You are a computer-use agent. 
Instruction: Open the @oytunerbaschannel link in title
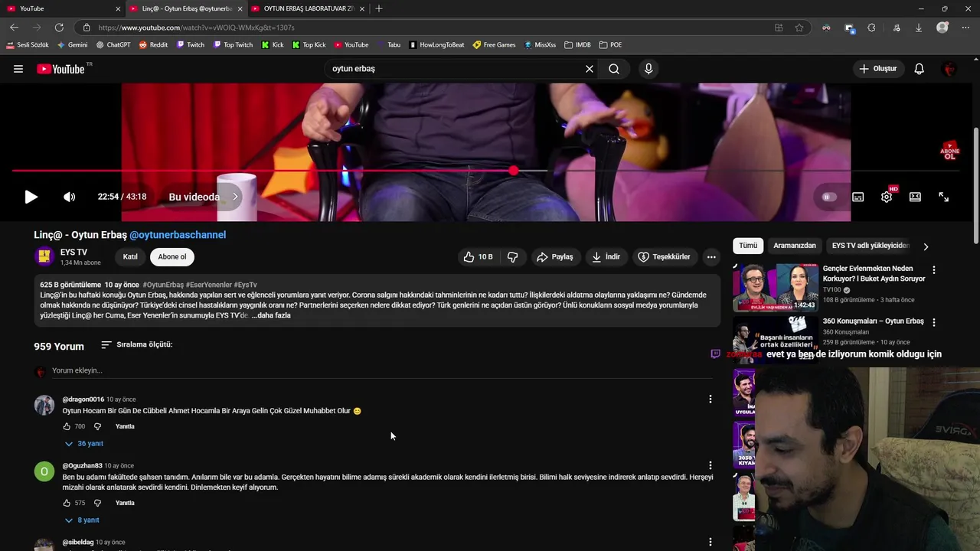[178, 235]
